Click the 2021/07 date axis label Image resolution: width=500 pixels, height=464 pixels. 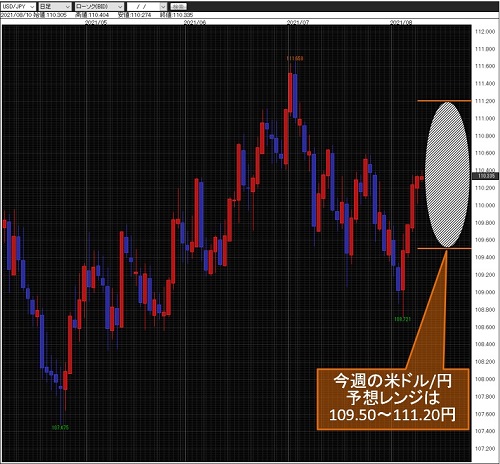point(298,22)
